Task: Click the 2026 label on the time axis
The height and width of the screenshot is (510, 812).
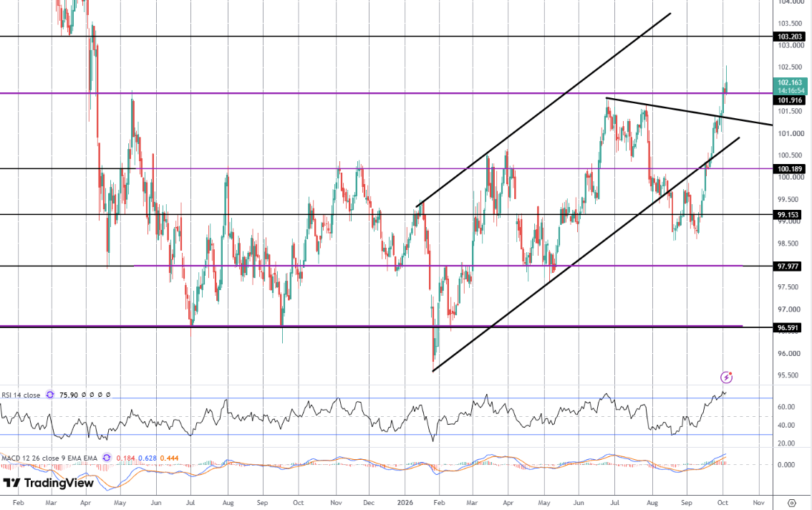Action: coord(405,503)
